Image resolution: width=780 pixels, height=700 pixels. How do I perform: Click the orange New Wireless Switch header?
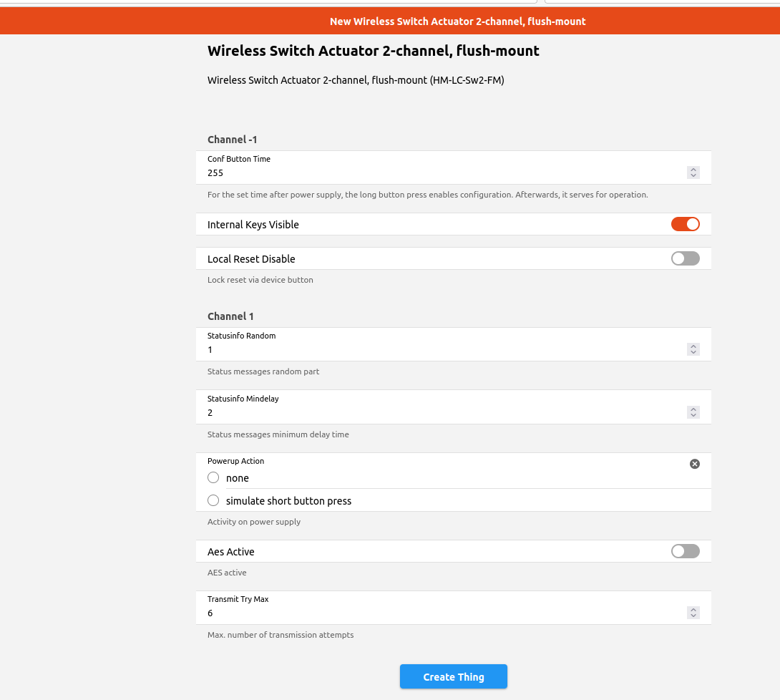[457, 21]
